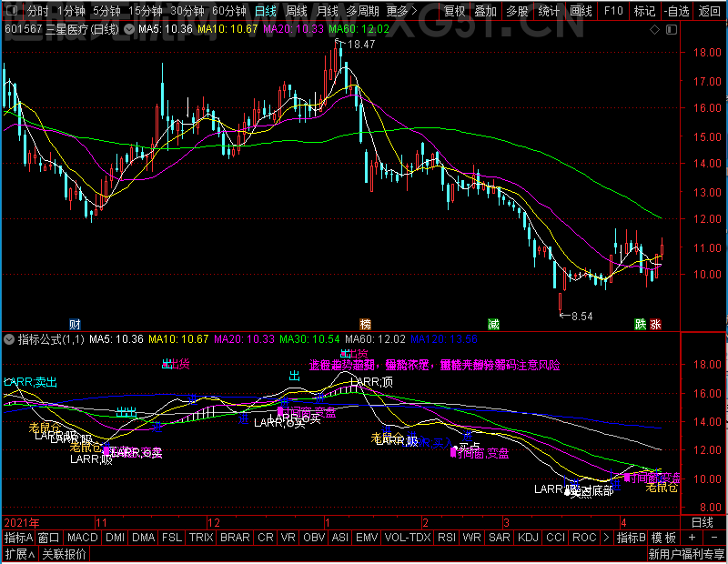Switch indicator to RSI

(447, 538)
